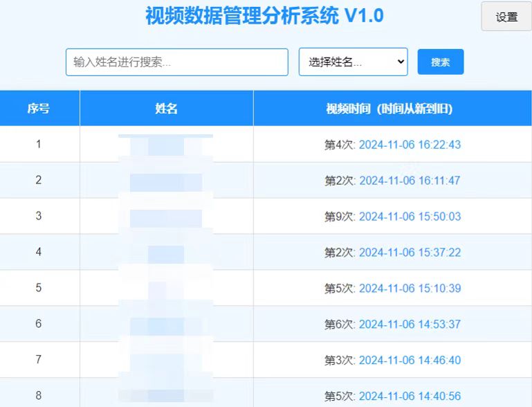View the 2024-11-06 14:53:37 video entry
532x407 pixels.
click(410, 325)
